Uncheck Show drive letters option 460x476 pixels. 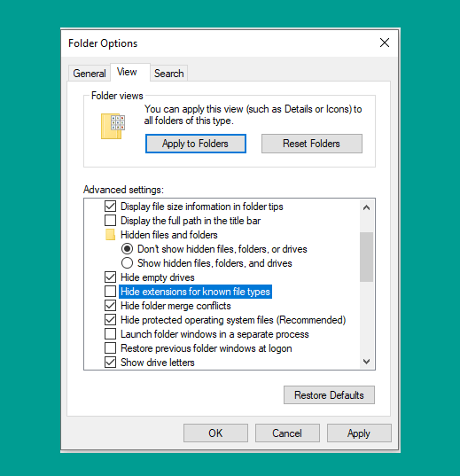[110, 363]
